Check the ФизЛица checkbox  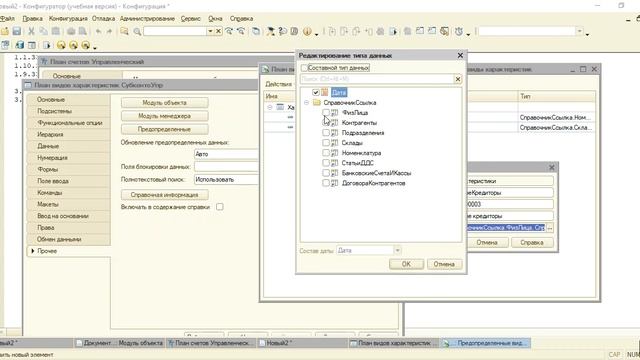pyautogui.click(x=326, y=113)
